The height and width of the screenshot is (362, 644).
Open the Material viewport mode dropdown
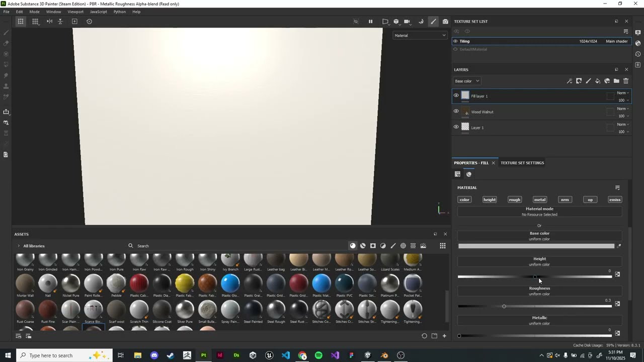click(420, 35)
